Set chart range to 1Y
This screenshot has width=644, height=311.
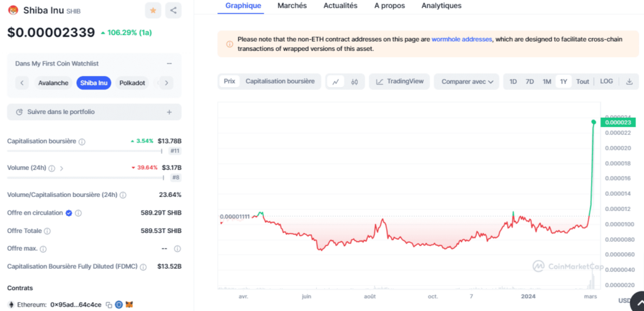563,81
